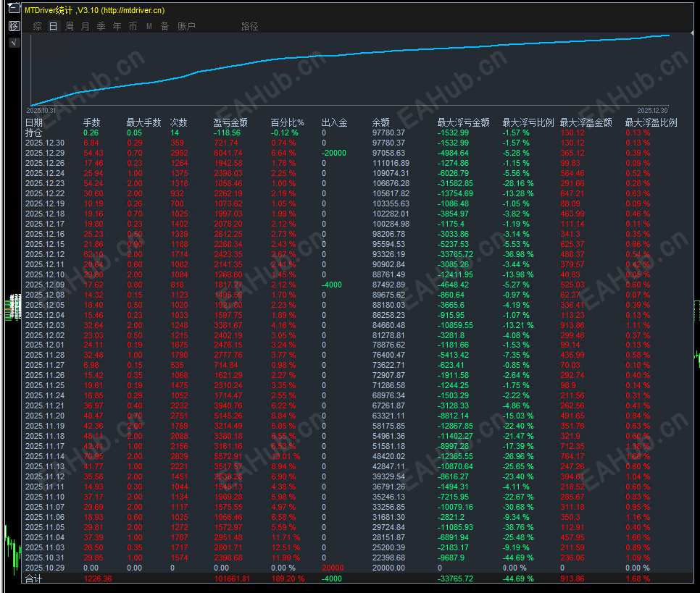Click total percentage 189.20 %
Image resolution: width=700 pixels, height=593 pixels.
pos(288,579)
